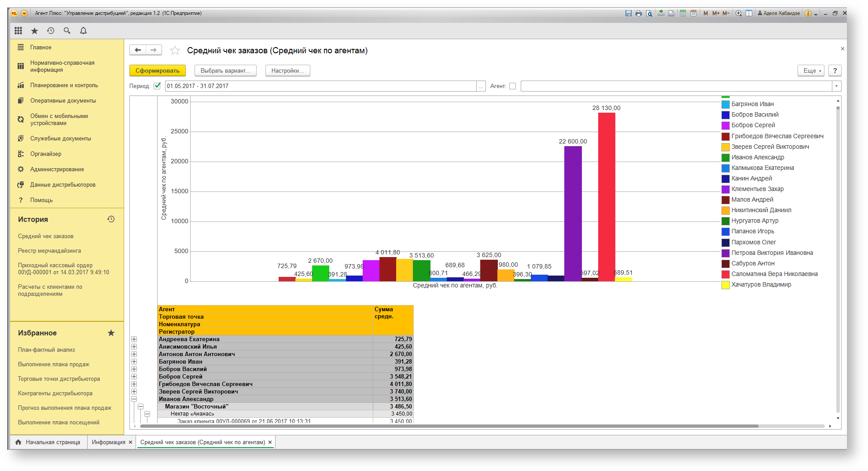This screenshot has height=471, width=868.
Task: Open the History clock icon in toolbar
Action: click(51, 30)
